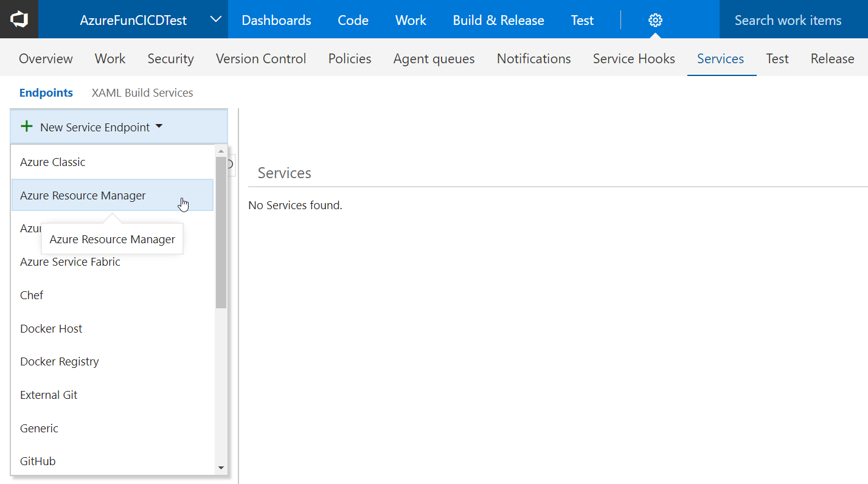868x484 pixels.
Task: Click the dropdown list scroll down arrow
Action: tap(221, 468)
